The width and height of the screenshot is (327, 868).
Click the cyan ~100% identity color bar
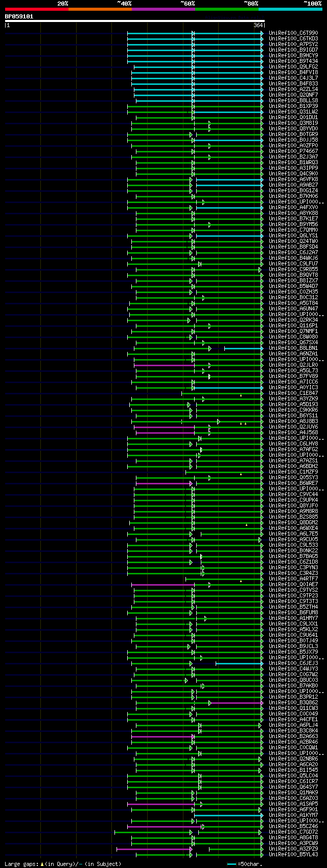[x=290, y=9]
